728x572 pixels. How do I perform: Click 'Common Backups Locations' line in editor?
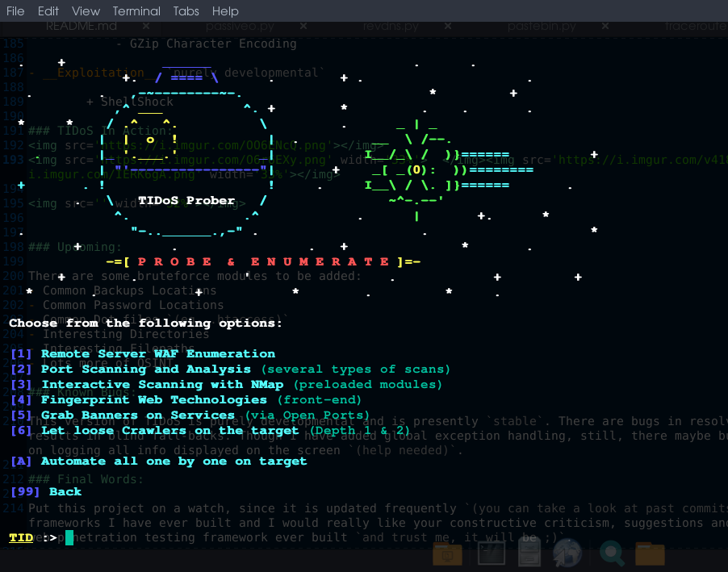pyautogui.click(x=129, y=290)
